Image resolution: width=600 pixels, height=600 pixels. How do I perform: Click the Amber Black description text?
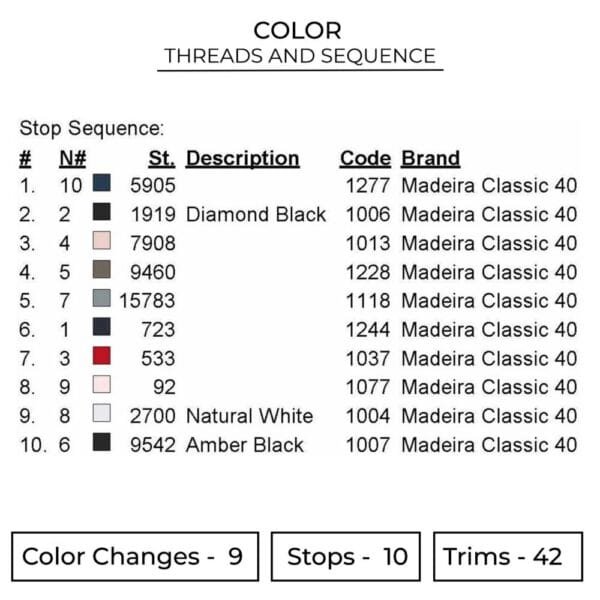(x=245, y=445)
